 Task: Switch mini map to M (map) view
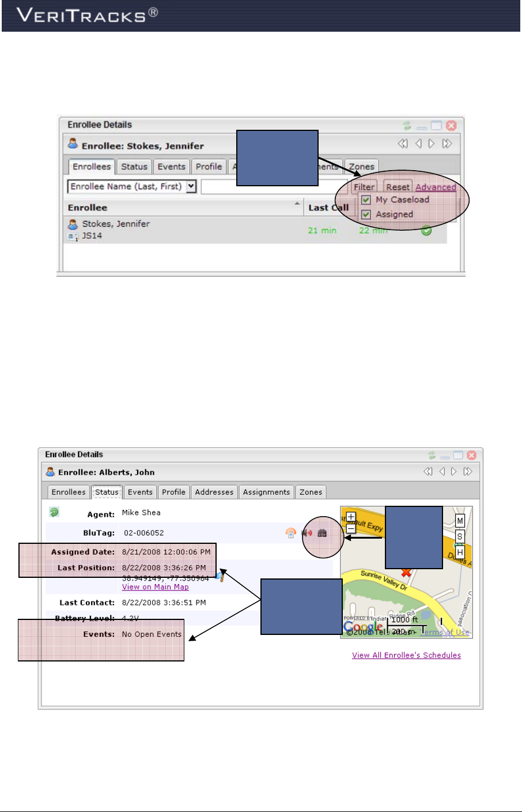pyautogui.click(x=460, y=521)
